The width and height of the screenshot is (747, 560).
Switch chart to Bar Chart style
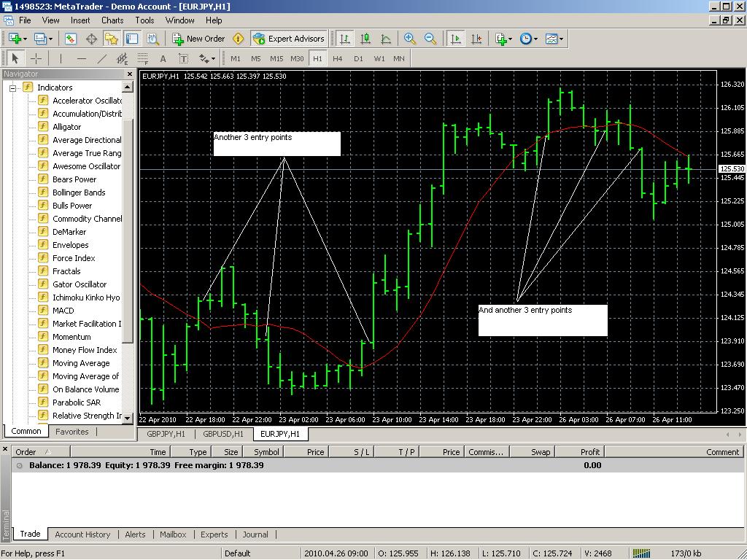tap(344, 39)
